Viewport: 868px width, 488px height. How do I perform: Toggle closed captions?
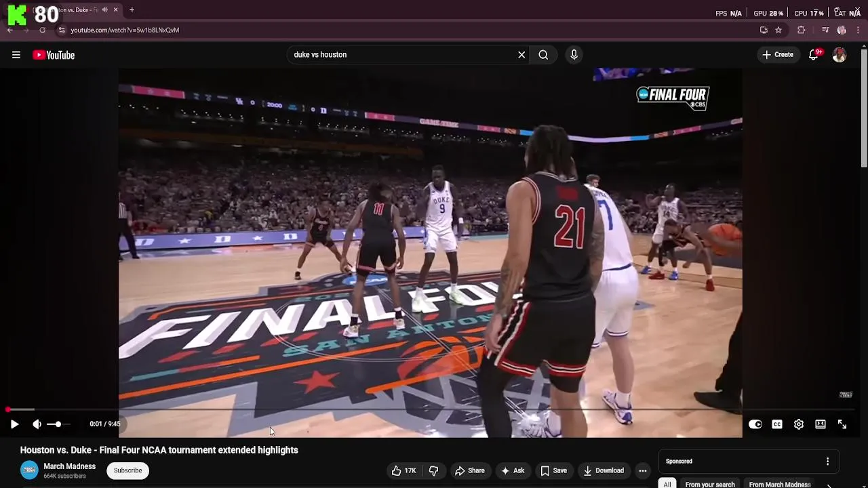point(777,424)
